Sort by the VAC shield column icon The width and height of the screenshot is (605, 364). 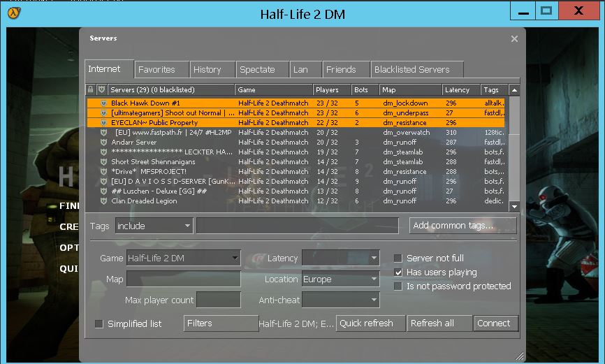click(101, 89)
